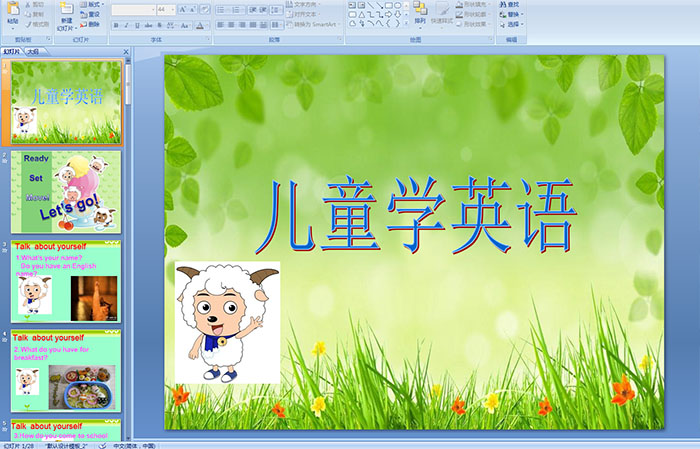This screenshot has width=700, height=449.
Task: Align text right
Action: click(x=242, y=25)
